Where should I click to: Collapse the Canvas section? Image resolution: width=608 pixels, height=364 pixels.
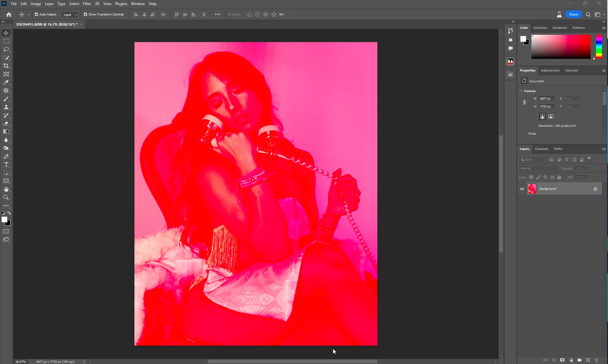point(521,91)
